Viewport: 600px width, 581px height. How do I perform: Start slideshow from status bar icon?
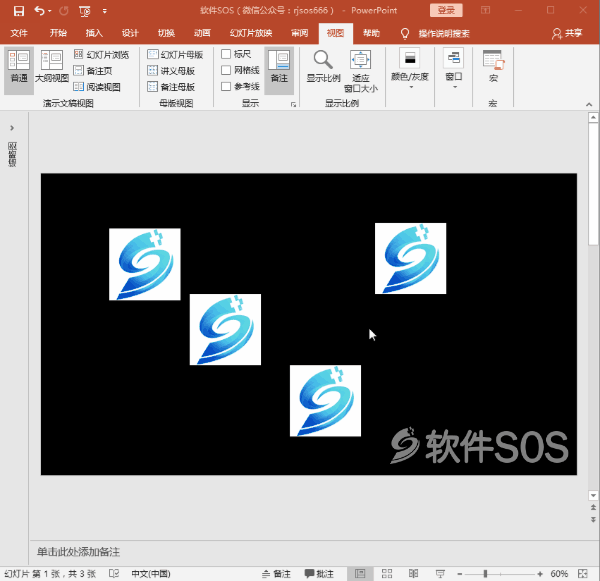pyautogui.click(x=440, y=574)
